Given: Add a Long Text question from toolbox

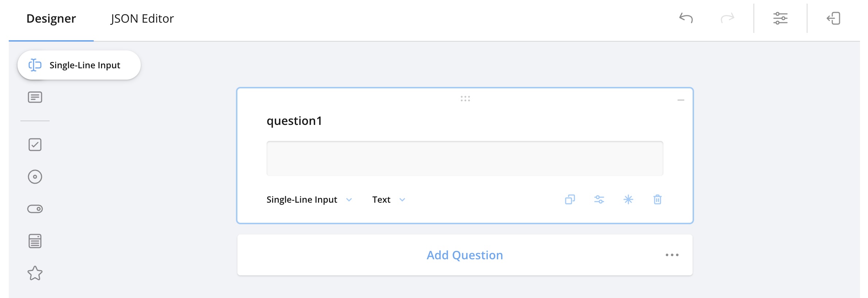Looking at the screenshot, I should pos(35,97).
